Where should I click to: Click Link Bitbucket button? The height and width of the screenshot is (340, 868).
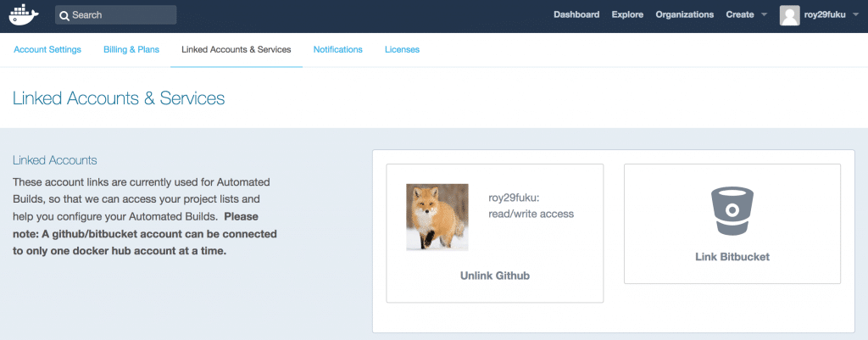732,257
